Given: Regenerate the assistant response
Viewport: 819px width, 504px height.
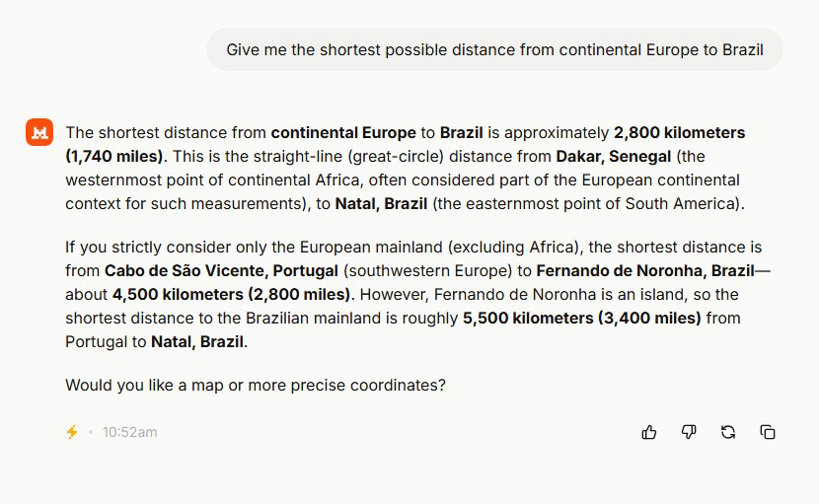Looking at the screenshot, I should pos(728,432).
